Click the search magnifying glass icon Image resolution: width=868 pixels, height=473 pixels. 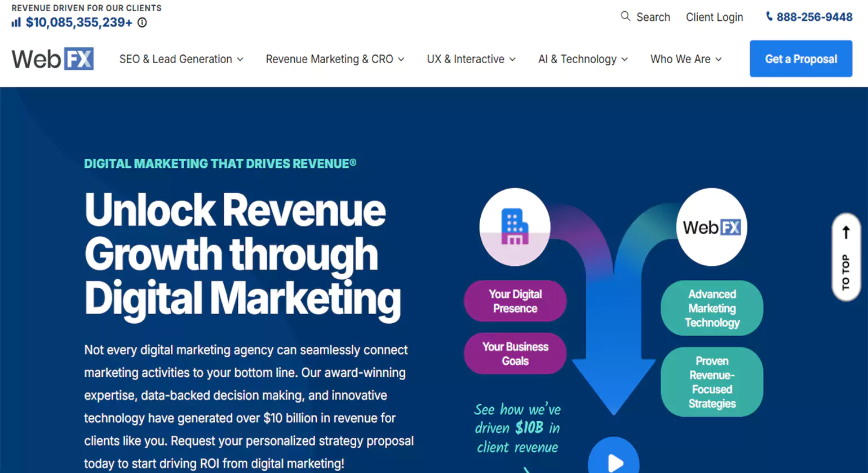coord(625,16)
